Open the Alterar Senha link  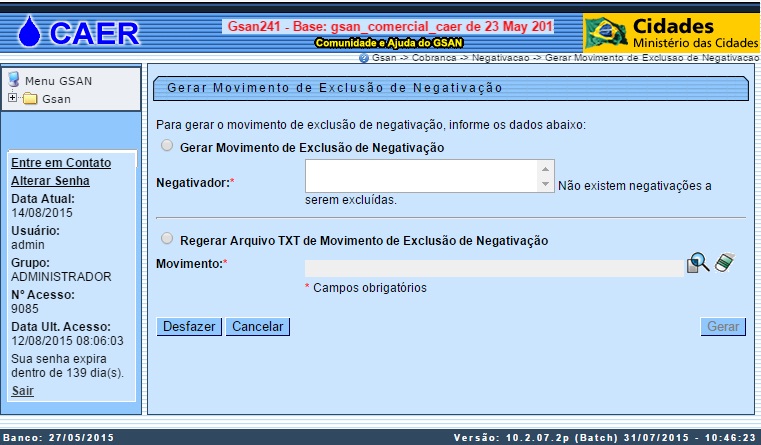point(50,181)
